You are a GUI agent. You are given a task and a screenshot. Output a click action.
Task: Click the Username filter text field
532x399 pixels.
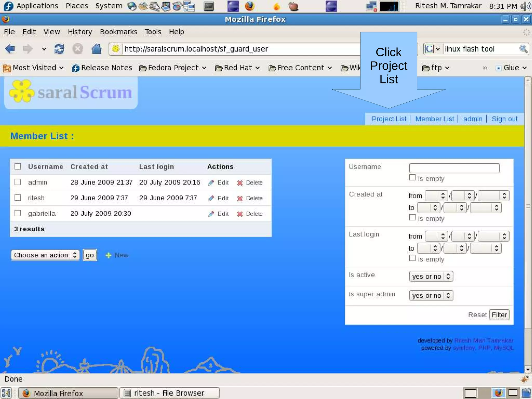click(x=454, y=168)
